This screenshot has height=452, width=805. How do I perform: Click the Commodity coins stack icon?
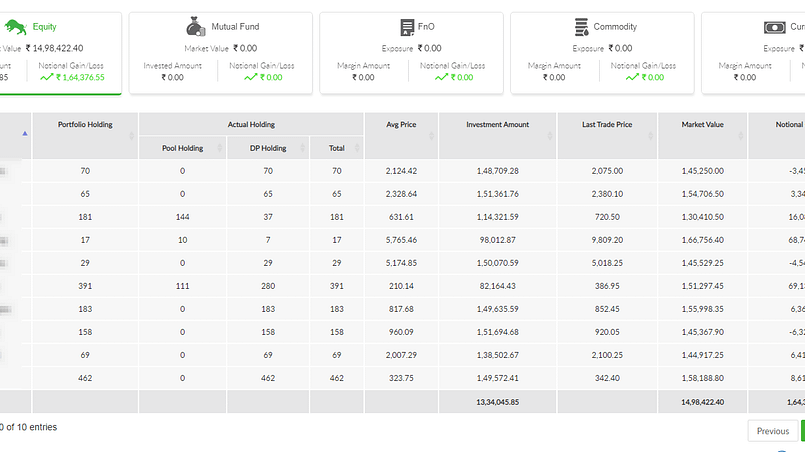point(582,27)
